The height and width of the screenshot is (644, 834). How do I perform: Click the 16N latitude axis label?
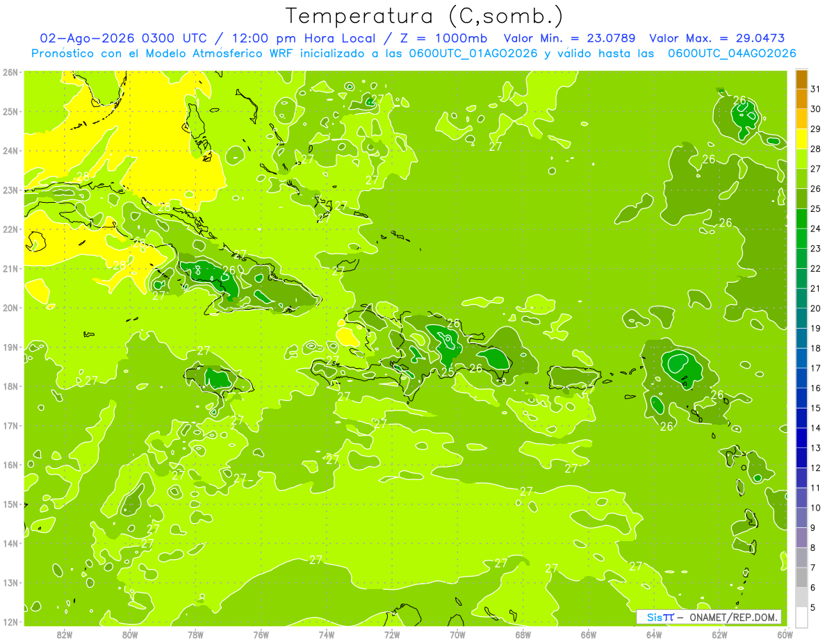tap(10, 465)
